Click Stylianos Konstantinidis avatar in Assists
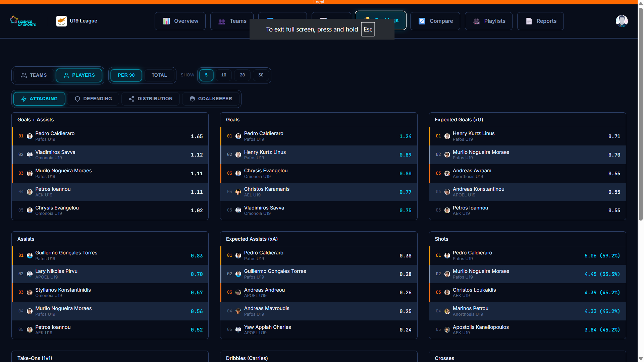 coord(30,293)
